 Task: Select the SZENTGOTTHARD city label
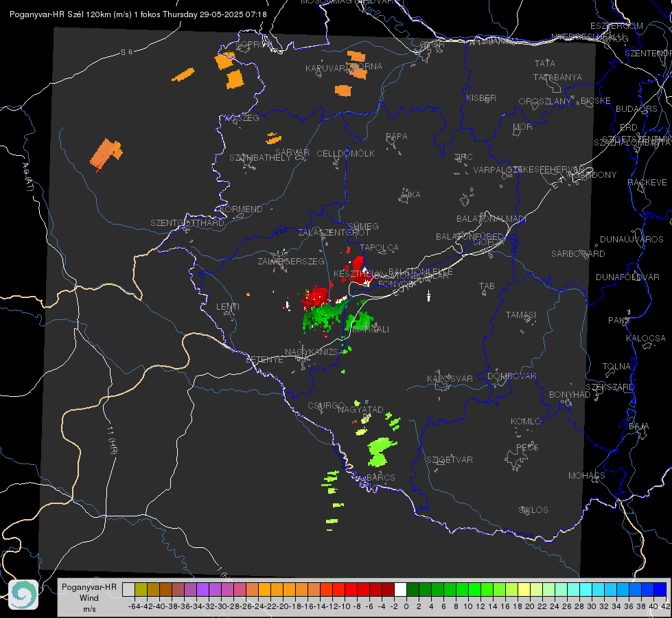click(187, 223)
